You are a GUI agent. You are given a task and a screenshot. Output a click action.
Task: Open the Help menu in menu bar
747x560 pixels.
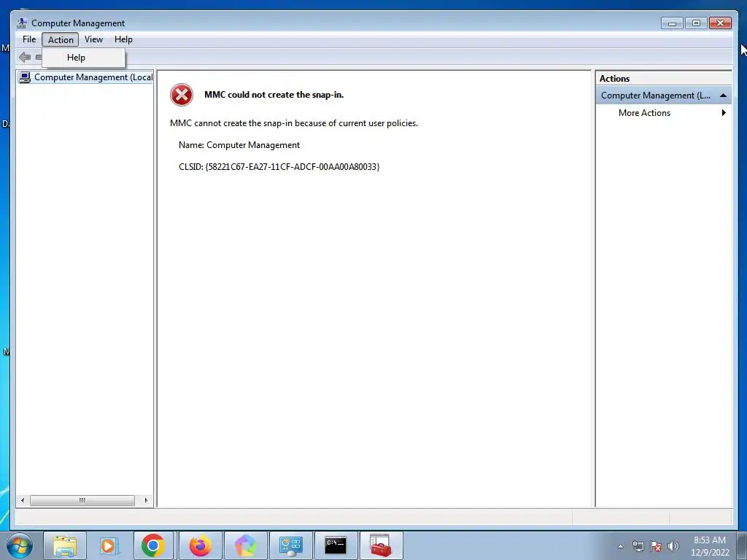point(123,39)
